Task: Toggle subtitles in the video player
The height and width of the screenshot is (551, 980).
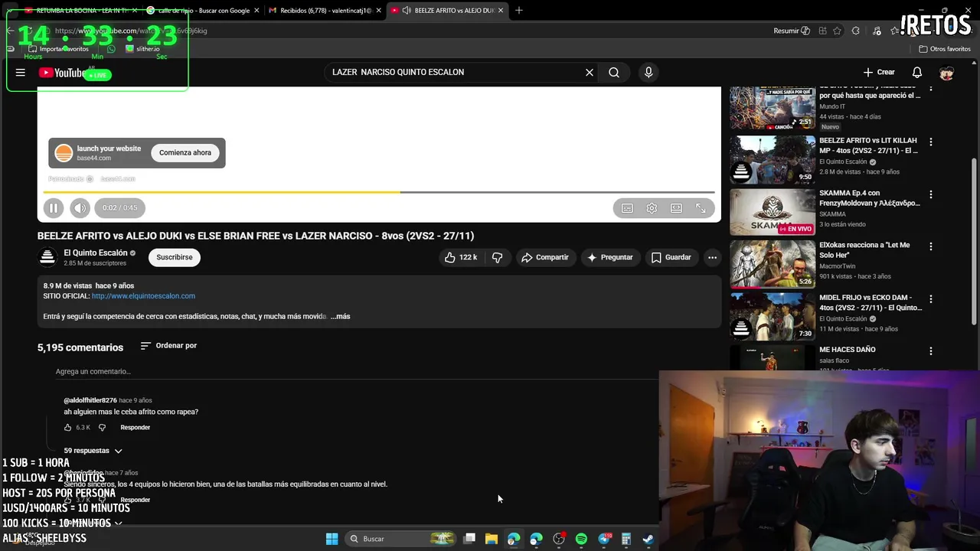Action: [x=627, y=208]
